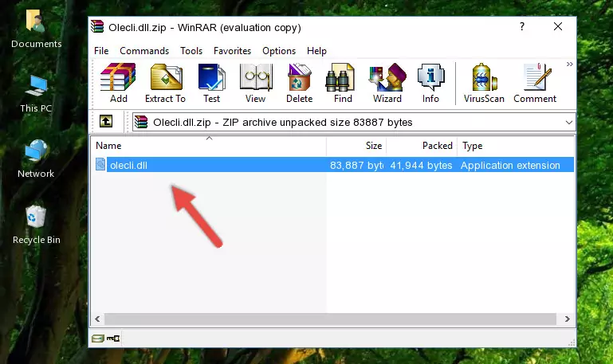Click the Add toolbar icon
This screenshot has height=364, width=613.
(118, 83)
